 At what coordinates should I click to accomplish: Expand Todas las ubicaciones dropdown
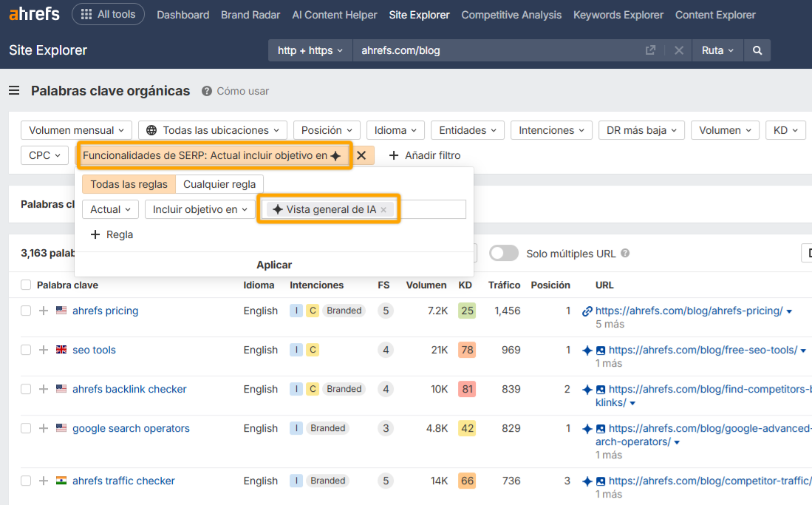point(213,130)
